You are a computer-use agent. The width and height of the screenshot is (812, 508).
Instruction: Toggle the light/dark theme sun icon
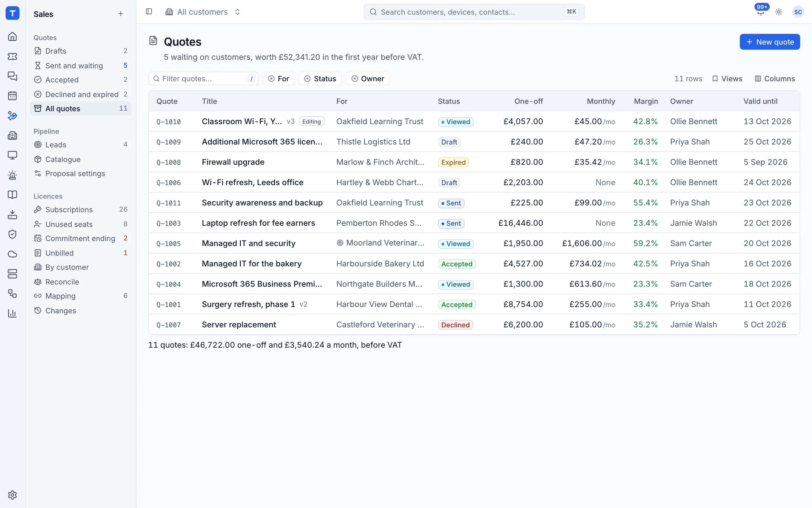(x=779, y=12)
